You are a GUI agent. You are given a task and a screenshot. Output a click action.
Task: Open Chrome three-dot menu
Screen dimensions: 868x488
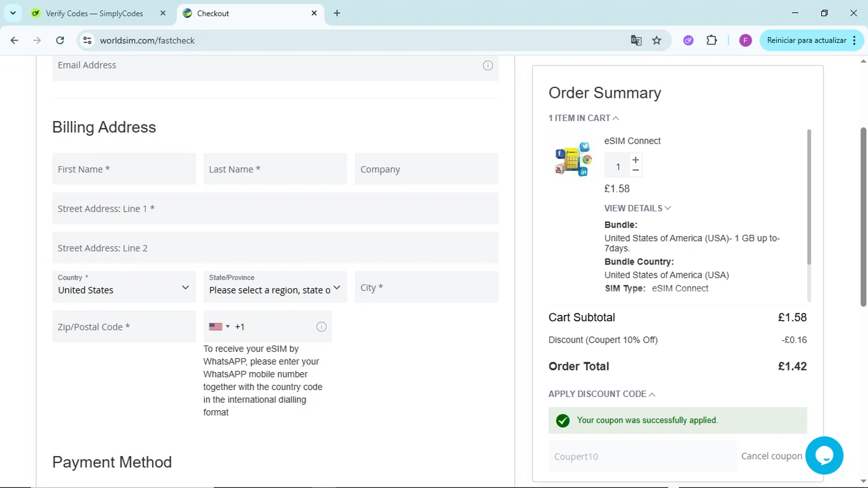tap(855, 41)
